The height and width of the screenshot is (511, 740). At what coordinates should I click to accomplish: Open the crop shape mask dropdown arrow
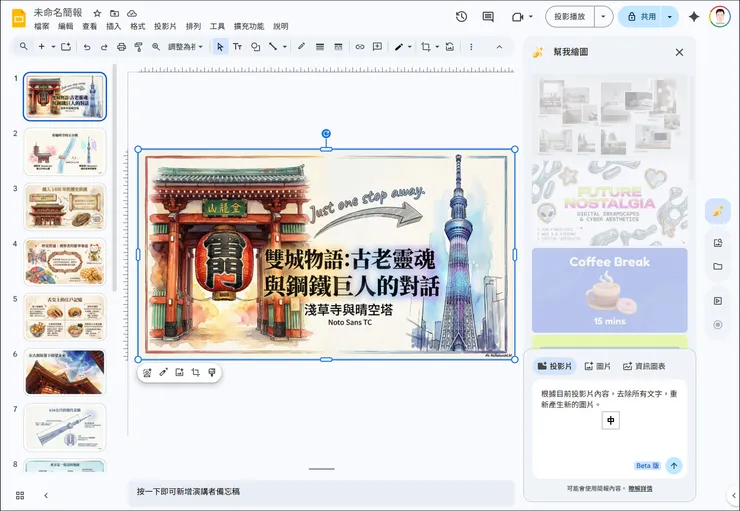[x=437, y=47]
